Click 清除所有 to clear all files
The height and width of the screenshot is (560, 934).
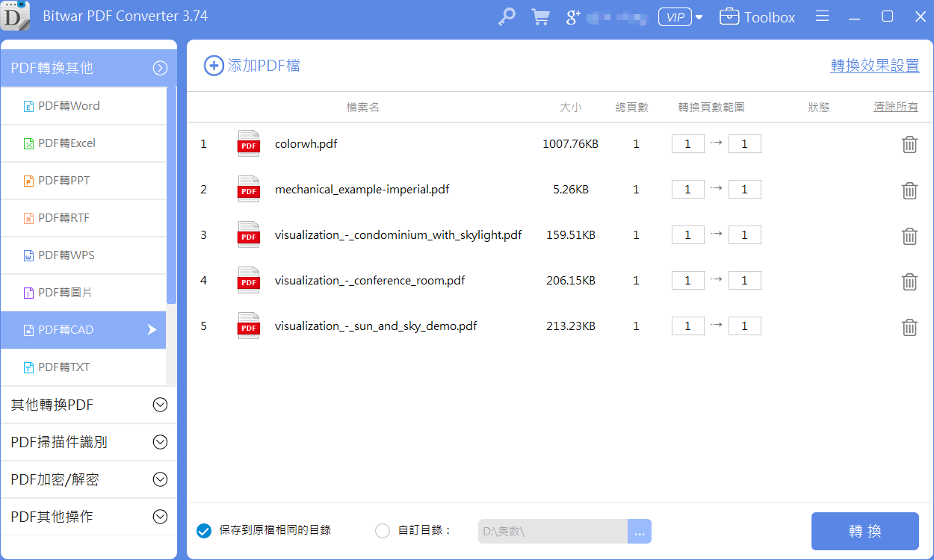(896, 107)
